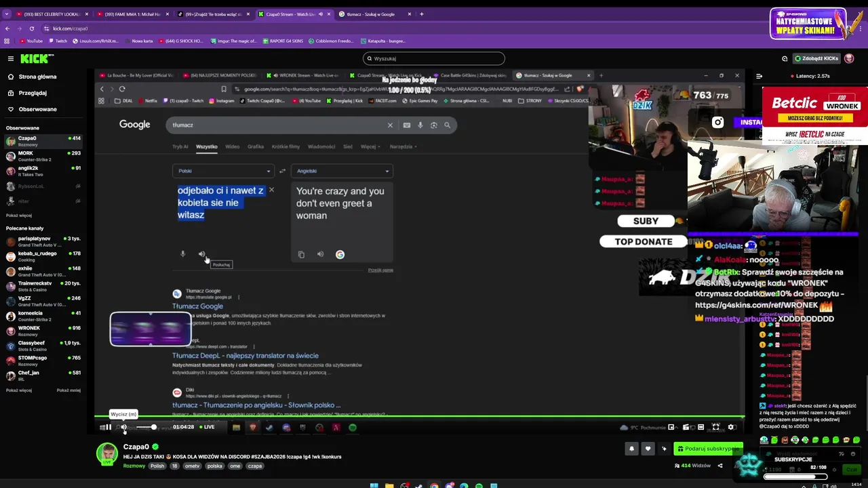This screenshot has width=868, height=488.
Task: Reload the kick.com page
Action: (x=32, y=28)
